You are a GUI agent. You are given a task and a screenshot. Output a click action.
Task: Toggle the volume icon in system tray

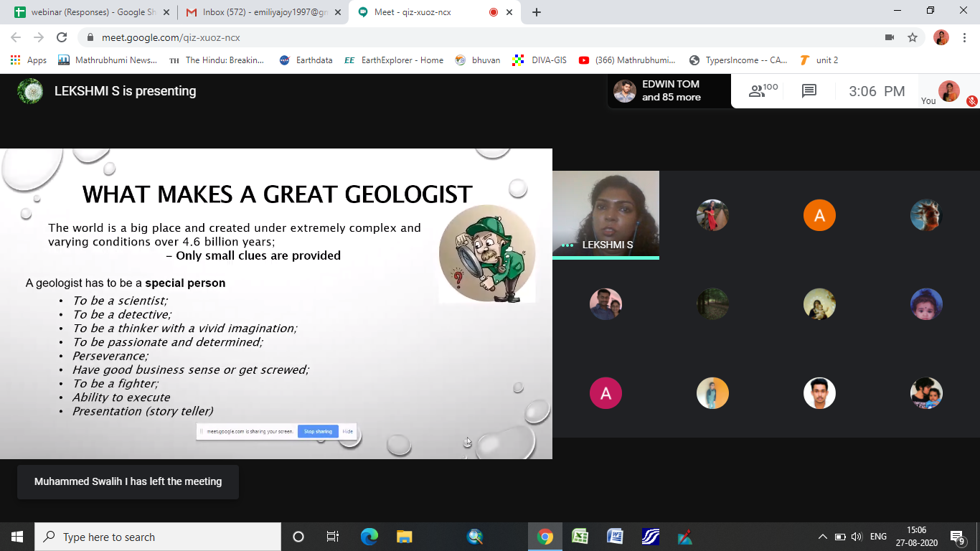(856, 537)
